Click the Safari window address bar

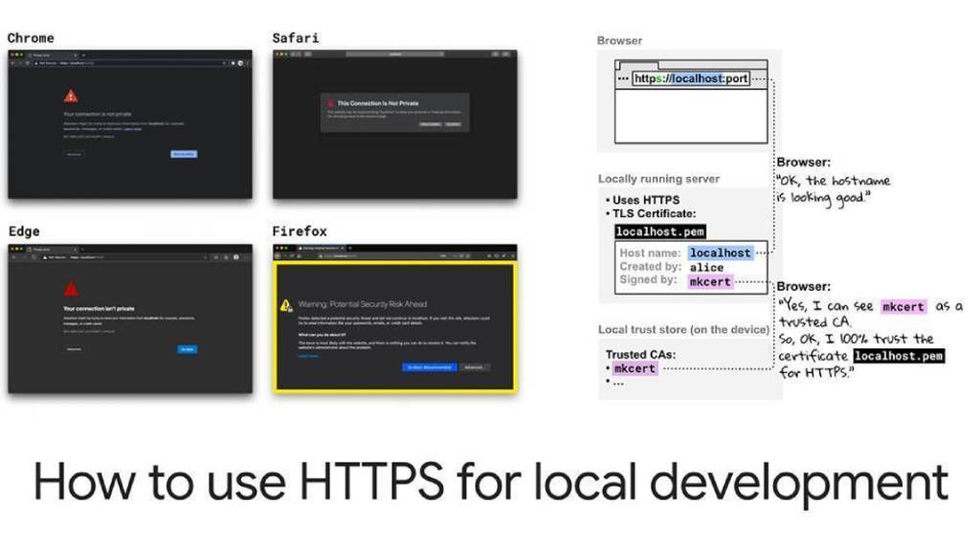[x=395, y=55]
